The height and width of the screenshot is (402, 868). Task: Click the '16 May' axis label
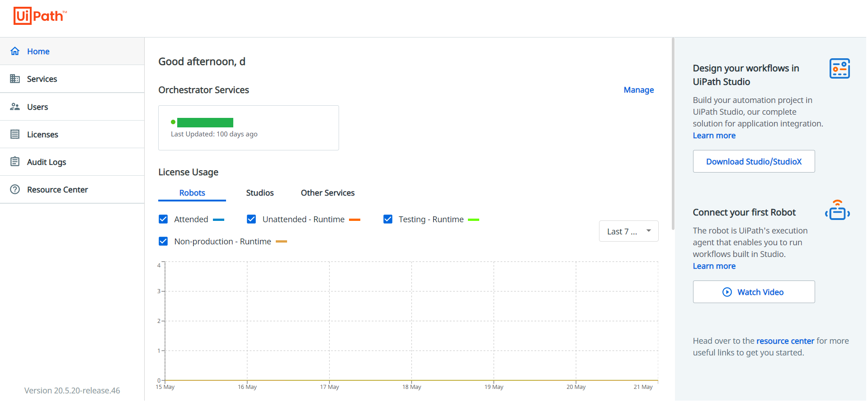click(247, 387)
